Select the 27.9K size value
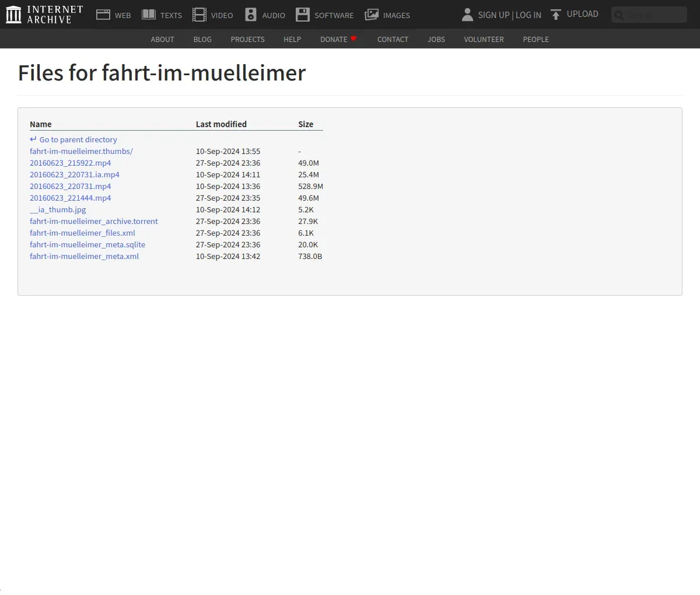 tap(308, 221)
